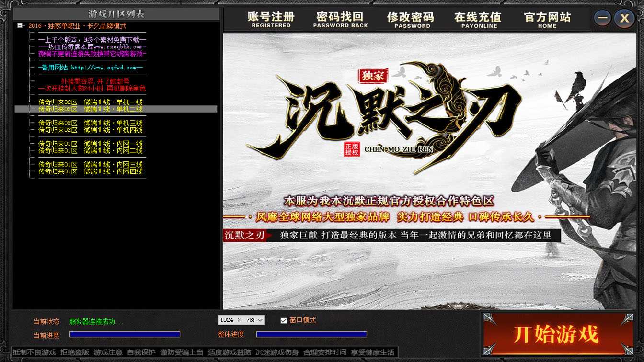Pick server 传奇归来01区 内网四线
This screenshot has width=644, height=362.
tap(91, 171)
